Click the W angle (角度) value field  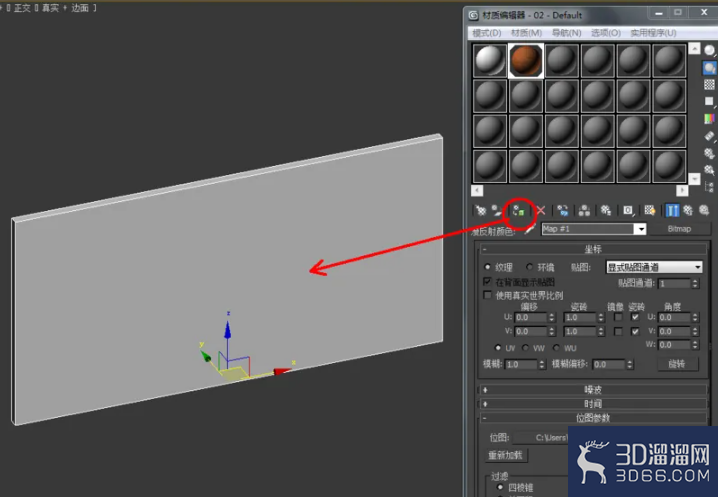pos(675,344)
